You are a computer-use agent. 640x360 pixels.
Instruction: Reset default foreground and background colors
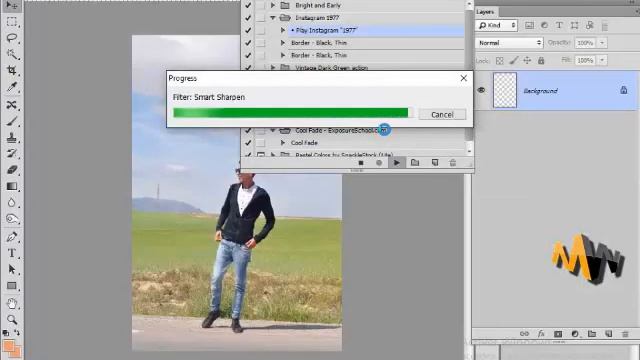pyautogui.click(x=5, y=333)
